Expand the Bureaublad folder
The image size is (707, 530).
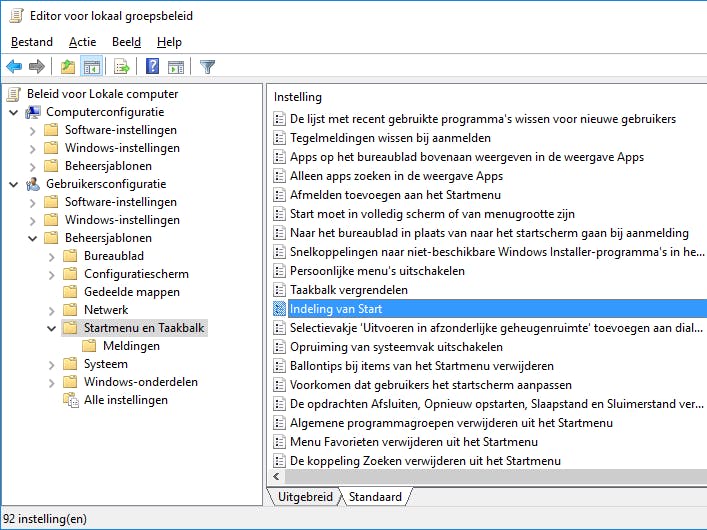tap(51, 257)
